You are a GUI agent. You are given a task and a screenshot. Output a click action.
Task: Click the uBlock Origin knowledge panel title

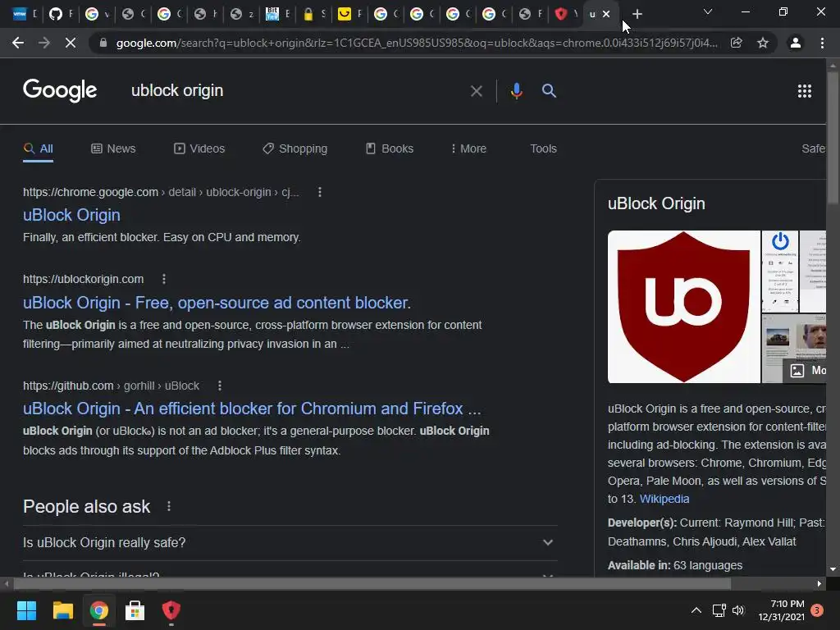coord(656,203)
